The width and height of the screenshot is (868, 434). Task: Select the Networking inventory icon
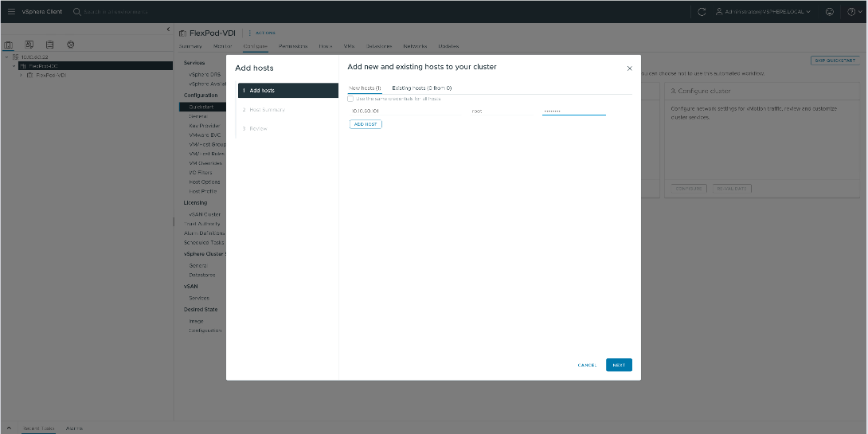[70, 45]
